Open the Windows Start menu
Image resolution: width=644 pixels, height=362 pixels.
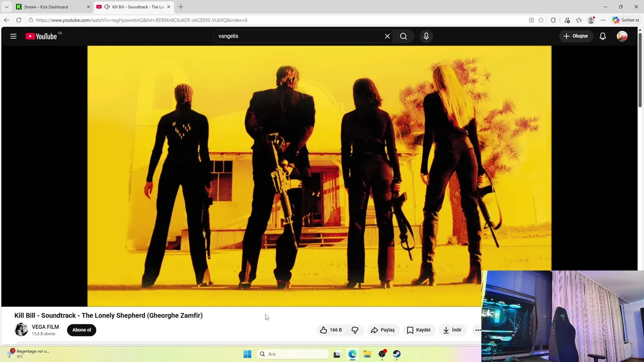247,354
